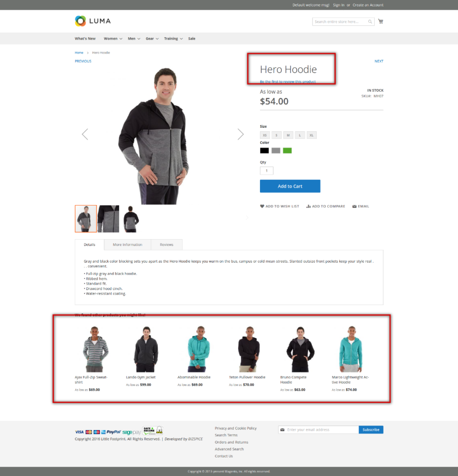Click the Add to Cart button
This screenshot has height=476, width=458.
click(290, 186)
